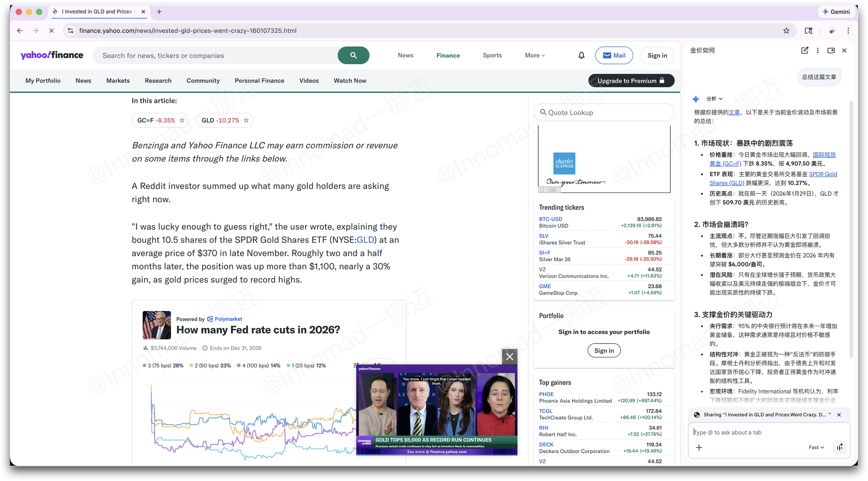Expand the 分析 disclosure in Gemini
This screenshot has width=868, height=481.
coord(714,99)
